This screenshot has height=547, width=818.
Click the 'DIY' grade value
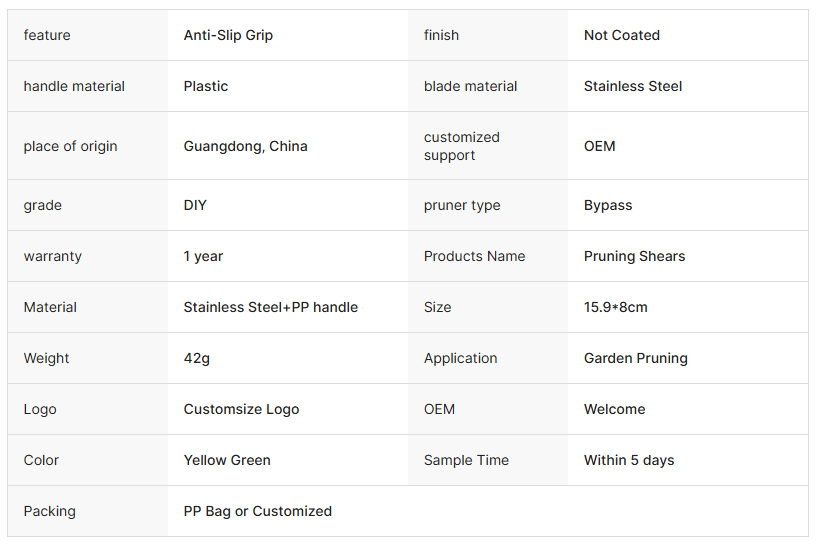[x=195, y=205]
